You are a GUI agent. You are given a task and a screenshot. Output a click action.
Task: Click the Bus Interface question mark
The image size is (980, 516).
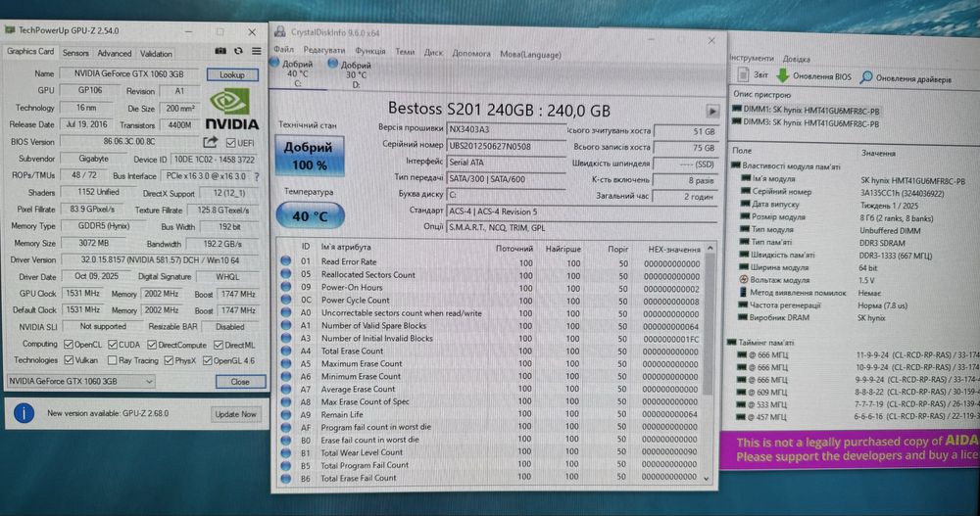tap(257, 177)
